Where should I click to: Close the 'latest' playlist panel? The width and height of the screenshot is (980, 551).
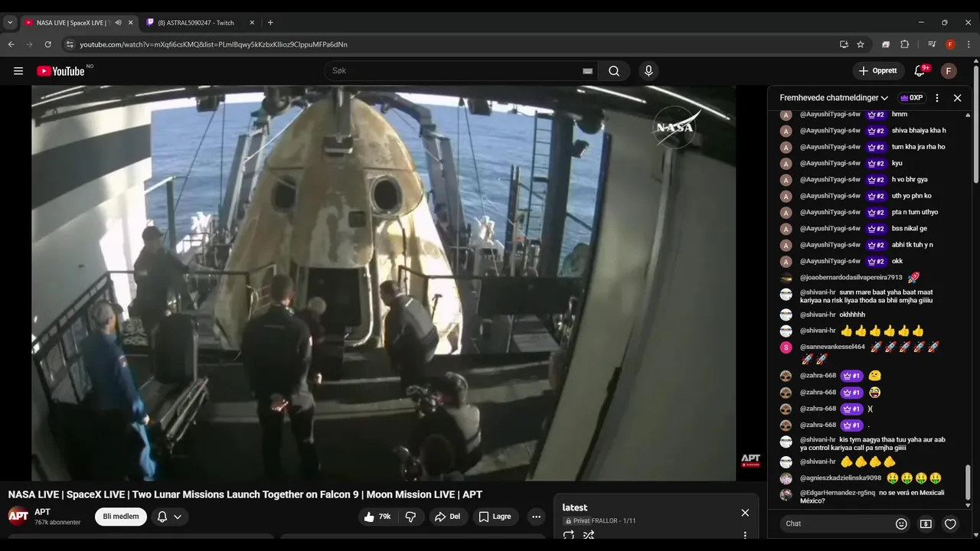click(745, 513)
